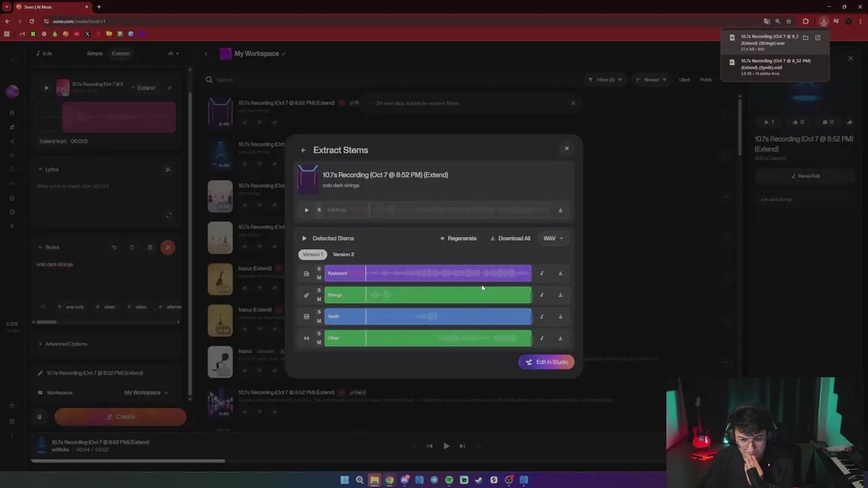The height and width of the screenshot is (488, 868).
Task: Solo the Other stem
Action: pos(319,334)
